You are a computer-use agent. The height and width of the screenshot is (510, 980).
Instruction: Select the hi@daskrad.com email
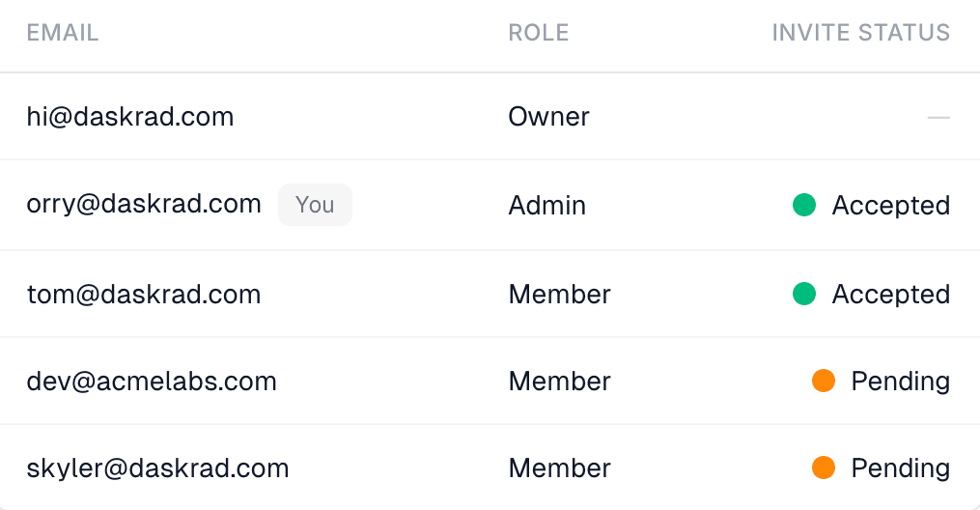130,117
